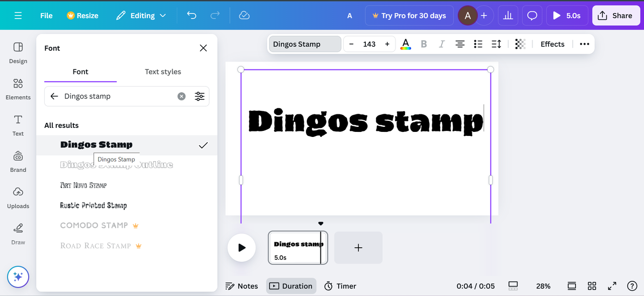Undo the last action
Viewport: 644px width, 296px height.
[x=192, y=16]
